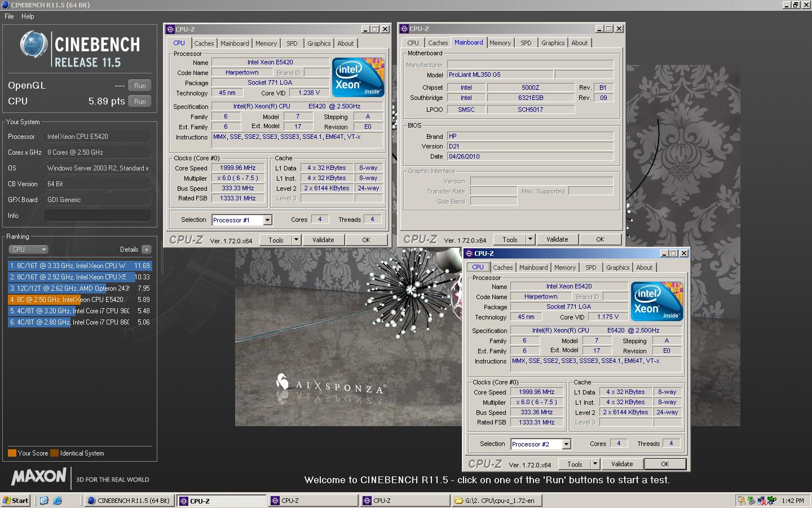Click the CINEBENCH sphere logo in the side panel
The height and width of the screenshot is (508, 812).
33,45
